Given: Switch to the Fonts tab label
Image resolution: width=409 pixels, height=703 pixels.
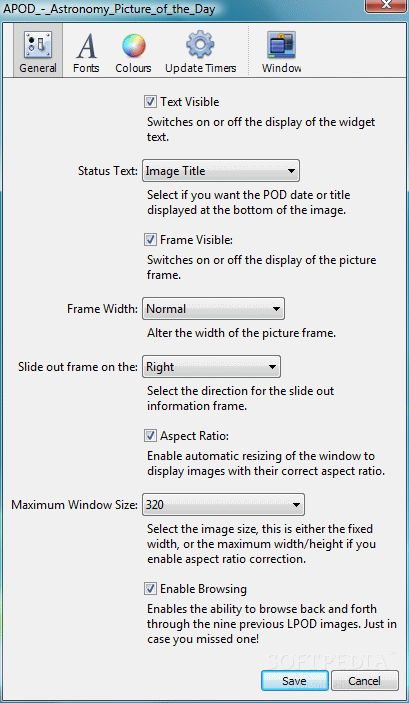Looking at the screenshot, I should click(86, 68).
